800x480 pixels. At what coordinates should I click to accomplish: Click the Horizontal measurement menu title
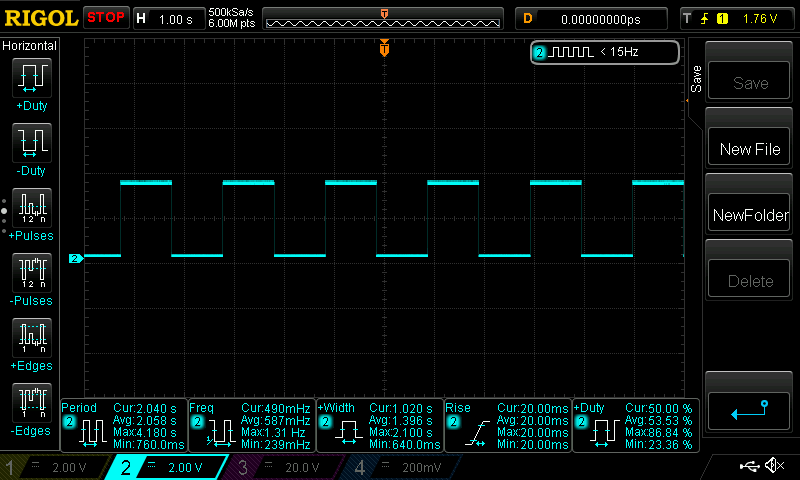point(30,46)
